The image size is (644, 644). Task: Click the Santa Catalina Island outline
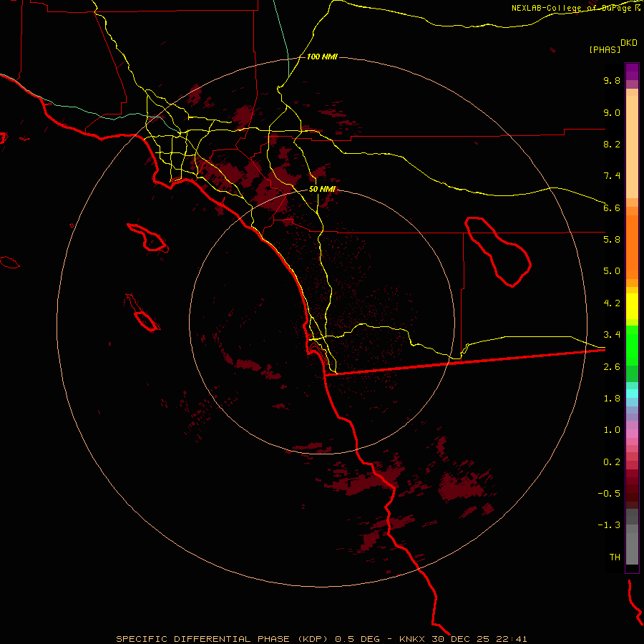pyautogui.click(x=148, y=238)
